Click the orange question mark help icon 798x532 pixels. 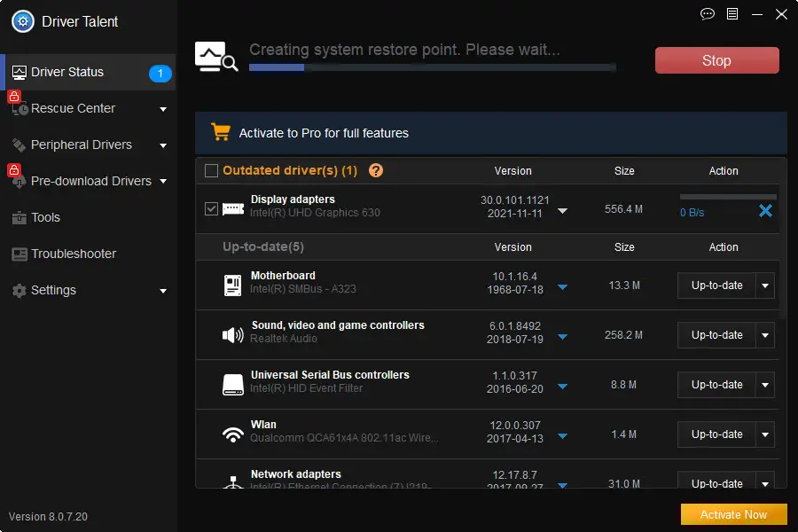point(376,170)
